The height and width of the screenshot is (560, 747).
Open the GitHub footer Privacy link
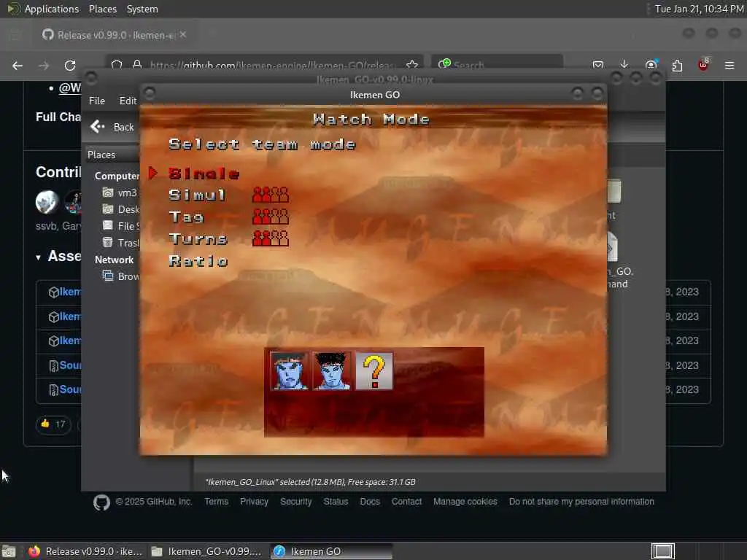click(x=254, y=502)
